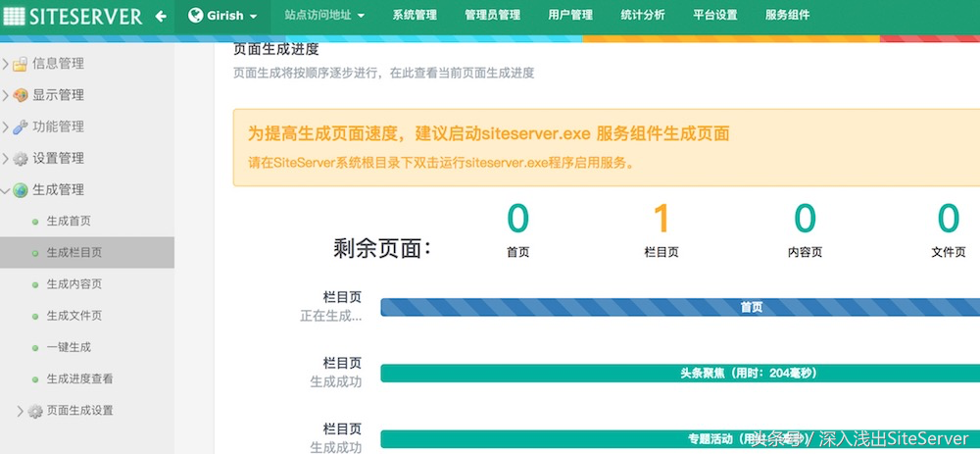Select 一键生成 in the sidebar
This screenshot has height=454, width=980.
pyautogui.click(x=69, y=347)
